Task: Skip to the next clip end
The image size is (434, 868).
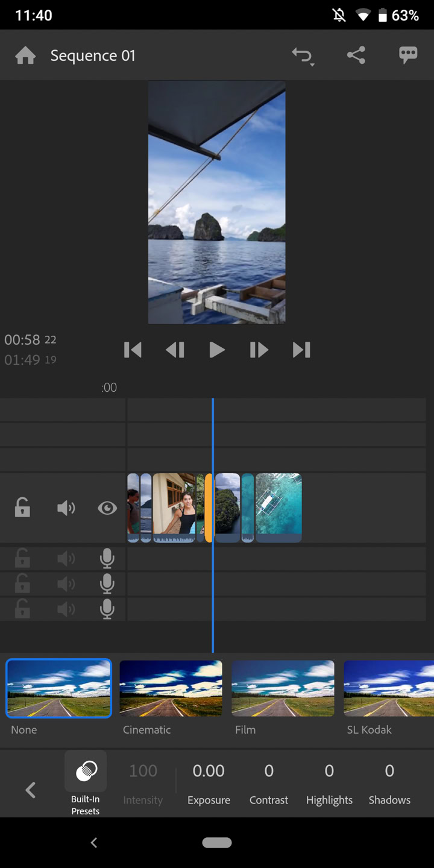Action: tap(301, 350)
